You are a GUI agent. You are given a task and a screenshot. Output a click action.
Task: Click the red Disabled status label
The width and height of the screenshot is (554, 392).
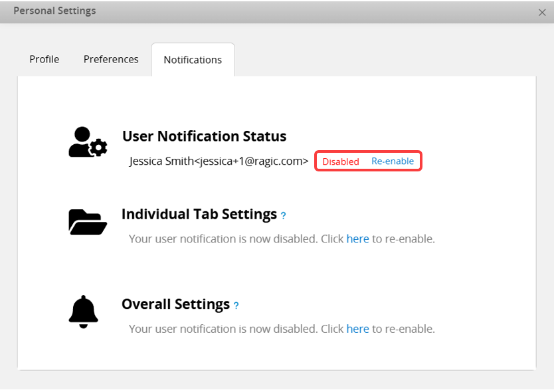(341, 161)
